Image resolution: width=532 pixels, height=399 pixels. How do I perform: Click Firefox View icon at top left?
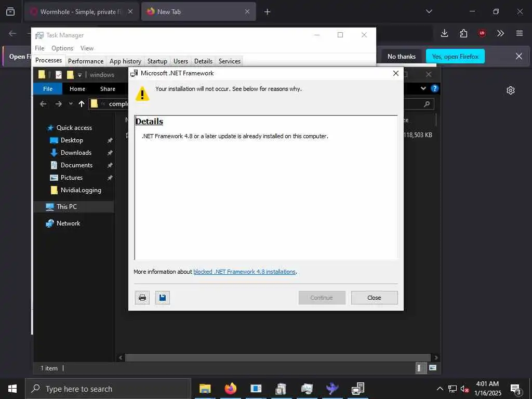[x=10, y=12]
